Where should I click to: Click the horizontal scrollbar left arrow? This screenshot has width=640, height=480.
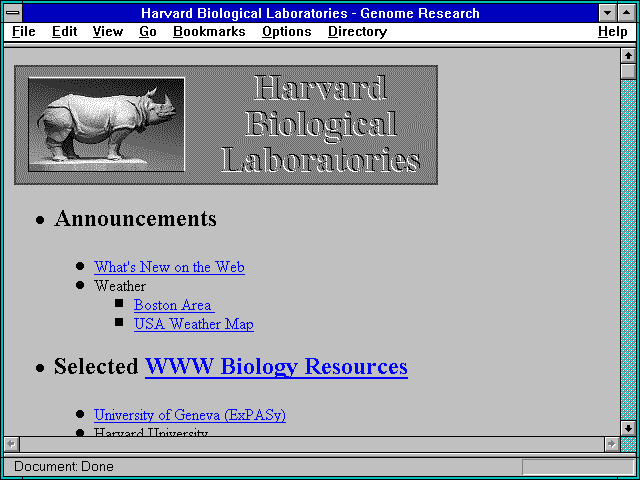click(x=11, y=444)
